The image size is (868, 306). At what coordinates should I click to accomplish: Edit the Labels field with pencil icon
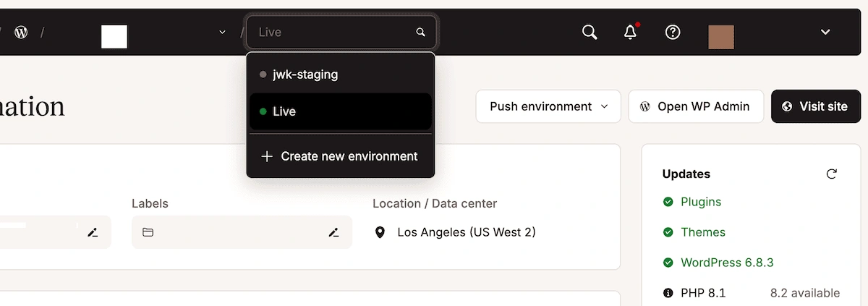click(333, 232)
